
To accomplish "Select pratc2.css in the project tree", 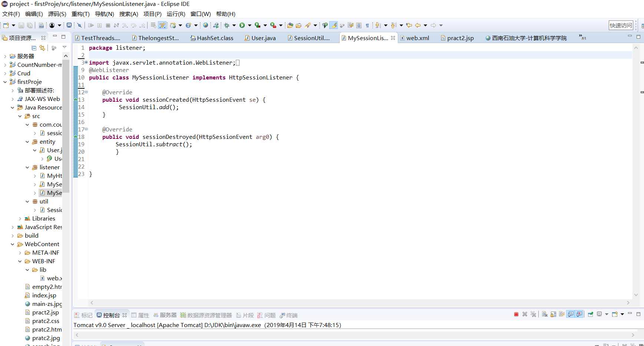I will [42, 321].
